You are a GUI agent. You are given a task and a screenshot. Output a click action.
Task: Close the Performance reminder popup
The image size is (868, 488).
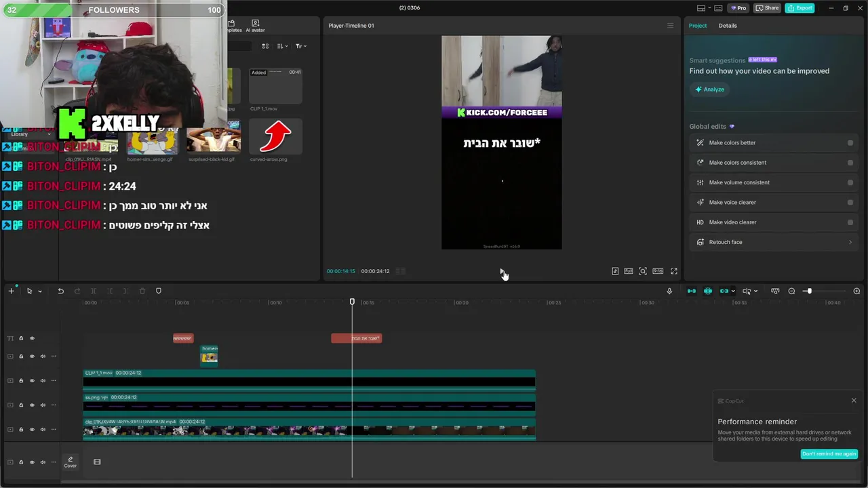[x=854, y=401]
